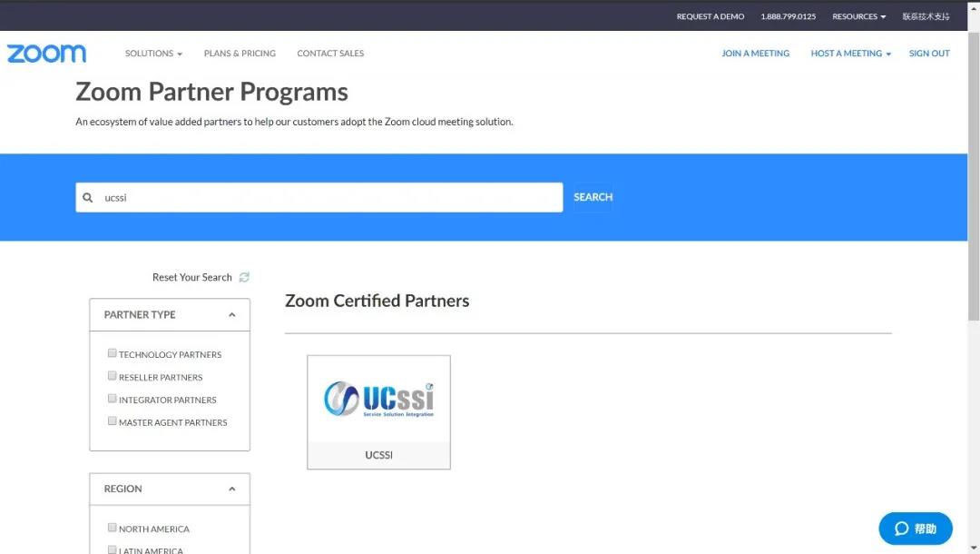Viewport: 980px width, 554px height.
Task: Collapse the Region filter panel
Action: pos(232,489)
